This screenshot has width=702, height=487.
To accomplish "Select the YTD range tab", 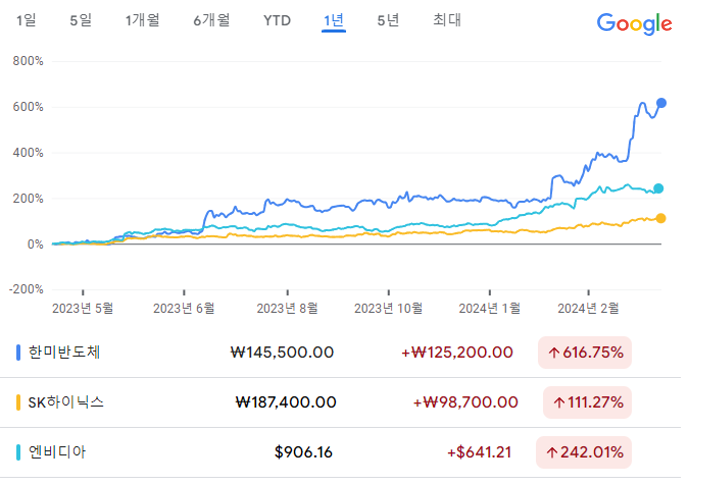I will click(x=277, y=21).
